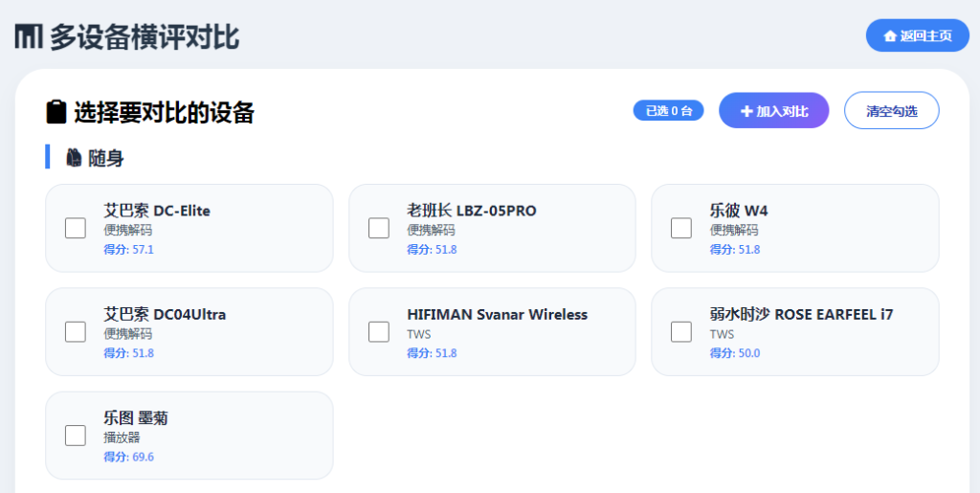
Task: Click the bar-chart logo icon beside page title
Action: [x=29, y=37]
